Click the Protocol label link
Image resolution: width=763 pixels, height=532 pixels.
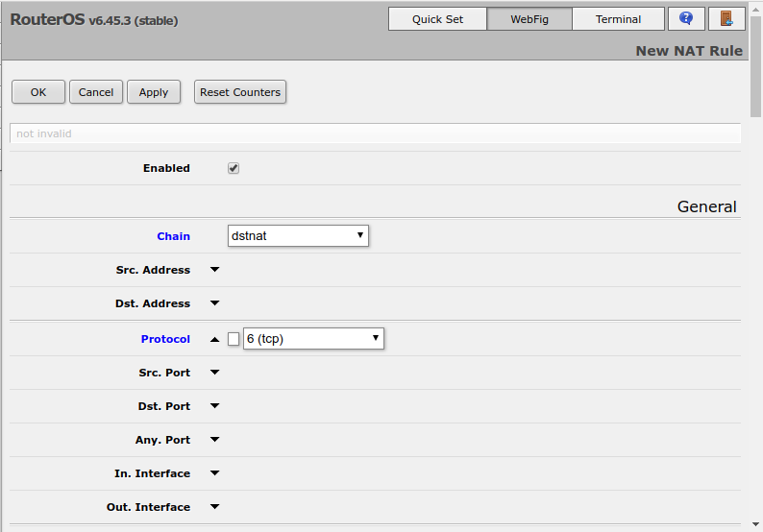tap(165, 339)
